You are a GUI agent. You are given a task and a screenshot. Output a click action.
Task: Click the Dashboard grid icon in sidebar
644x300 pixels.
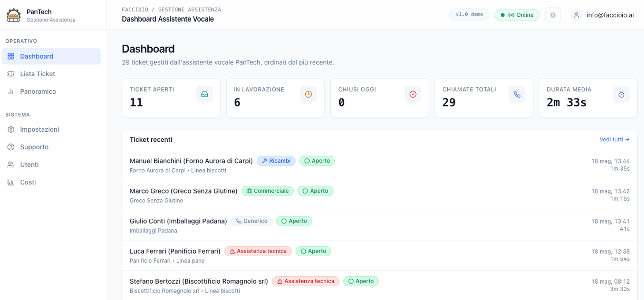11,56
